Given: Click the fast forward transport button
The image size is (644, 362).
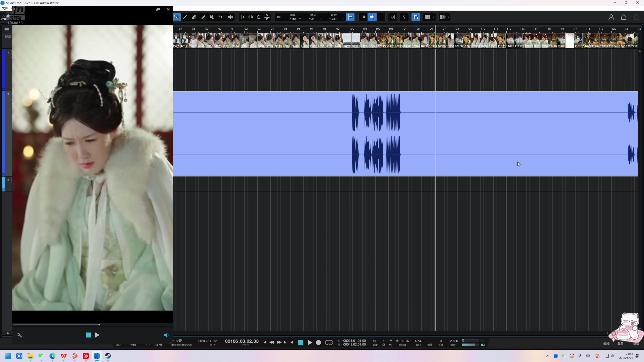Looking at the screenshot, I should 279,342.
